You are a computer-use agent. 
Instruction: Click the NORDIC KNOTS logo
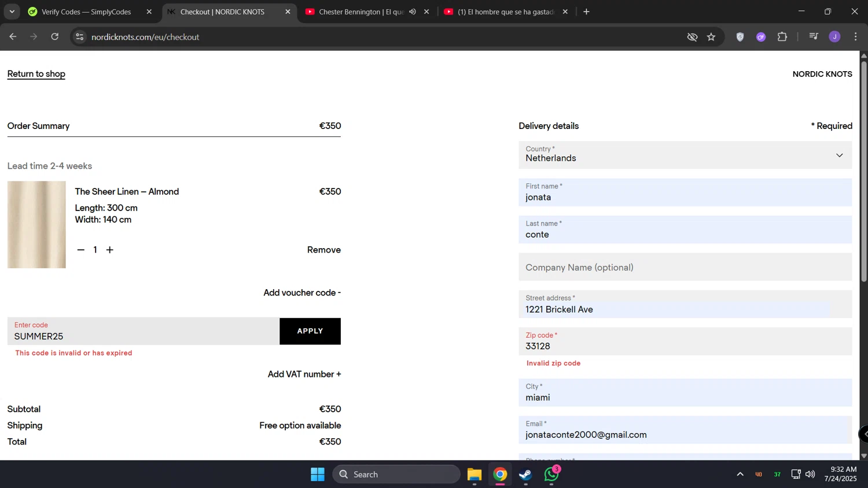pos(822,74)
